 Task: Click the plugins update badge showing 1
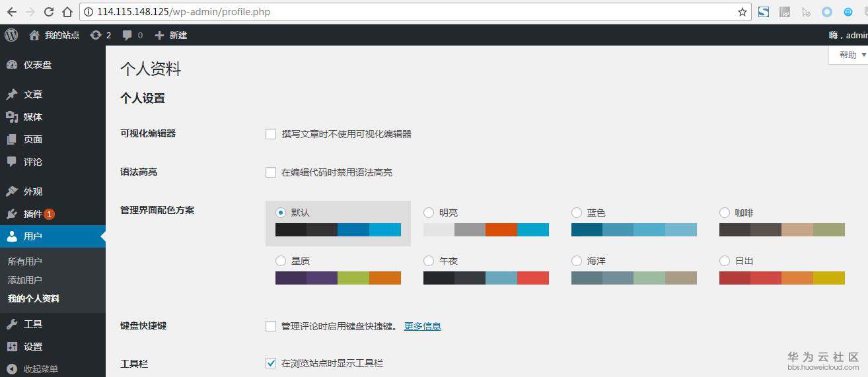pos(50,214)
